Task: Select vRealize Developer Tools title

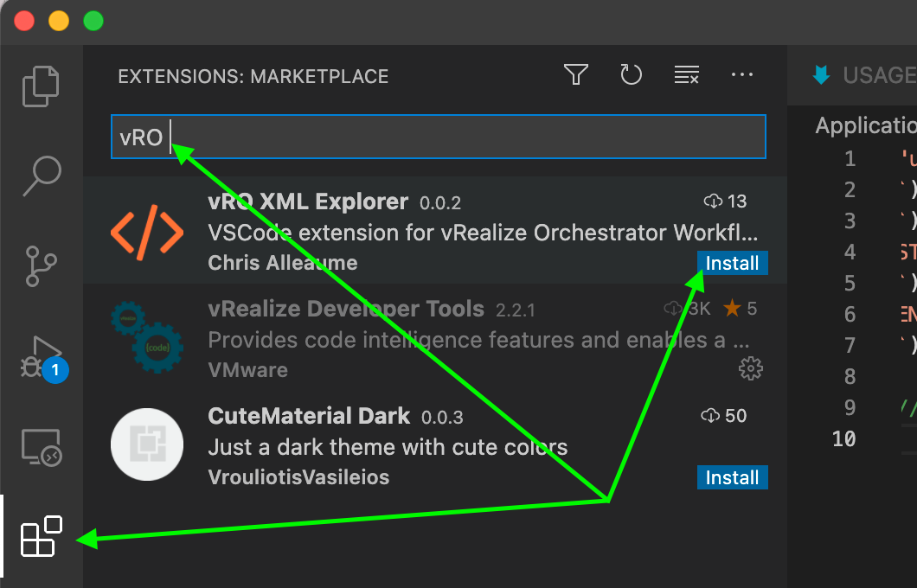Action: (346, 309)
